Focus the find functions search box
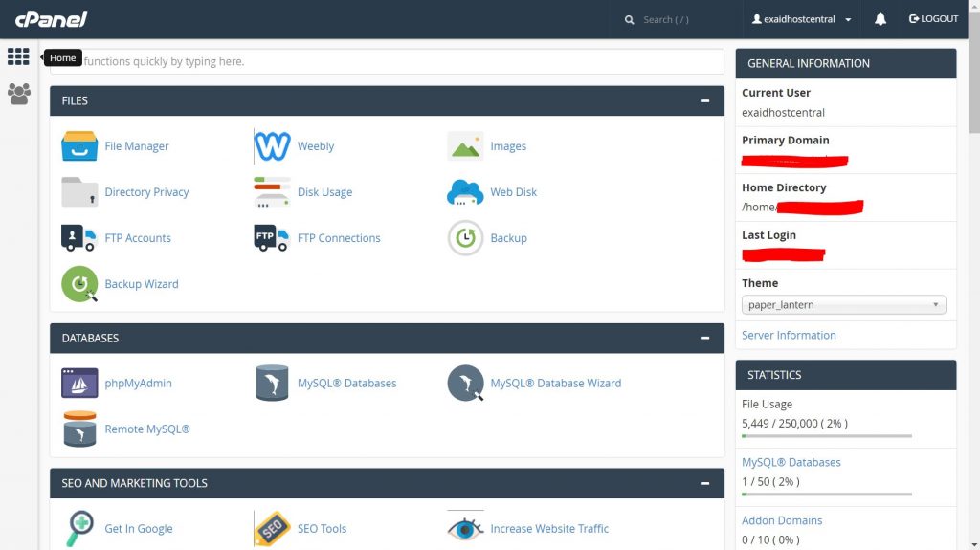This screenshot has width=980, height=550. [x=387, y=61]
